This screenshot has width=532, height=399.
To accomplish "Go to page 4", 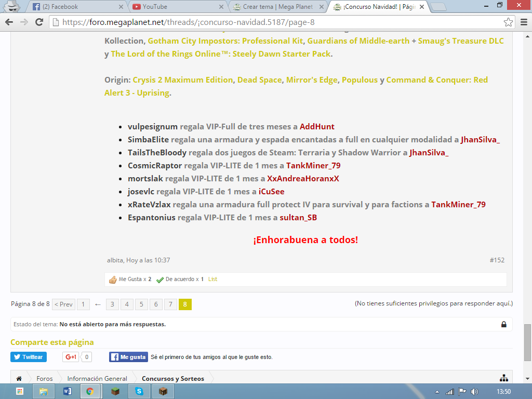I will coord(127,304).
